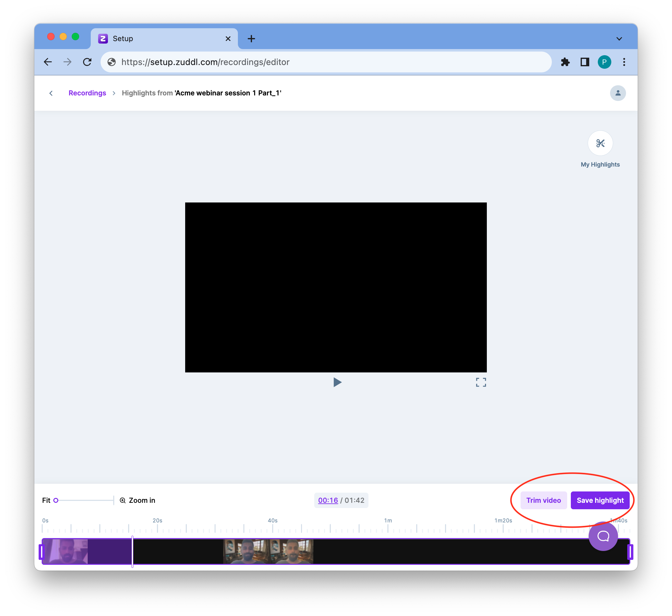Open Chrome three-dot menu

624,62
